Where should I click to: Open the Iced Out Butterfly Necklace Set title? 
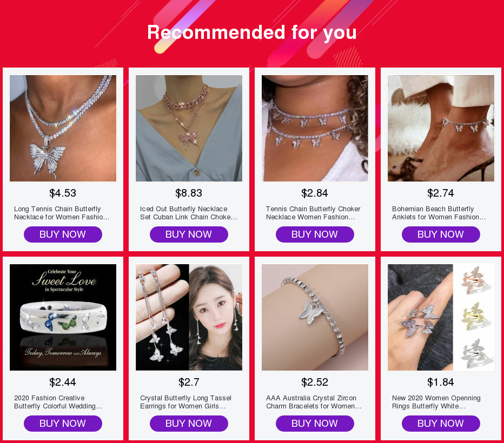(189, 213)
